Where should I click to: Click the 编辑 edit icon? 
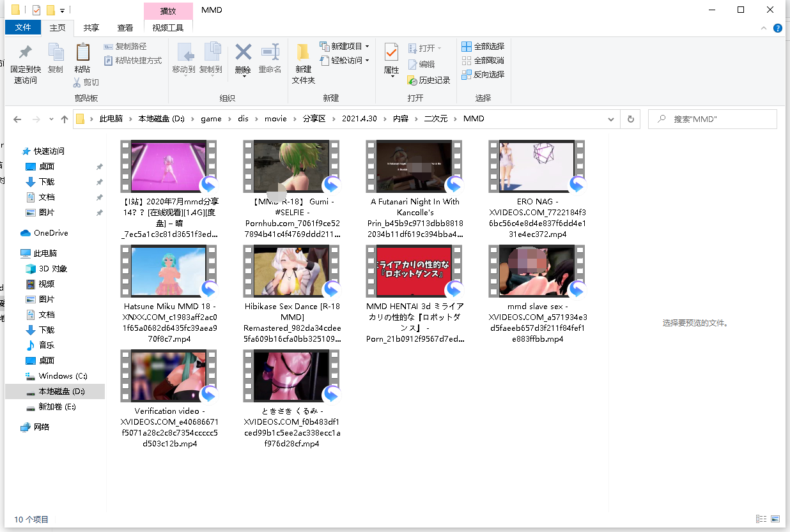(x=412, y=64)
